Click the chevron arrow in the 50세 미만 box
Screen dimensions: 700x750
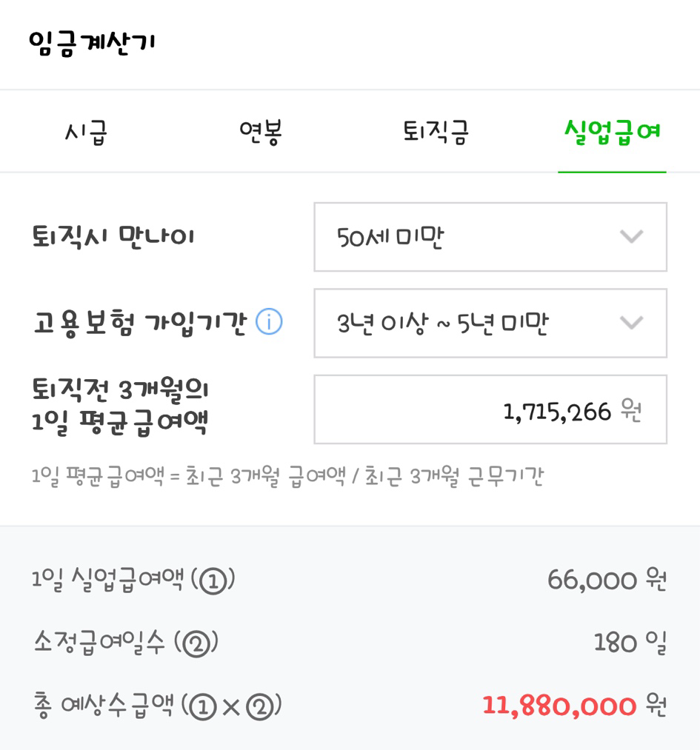[631, 237]
